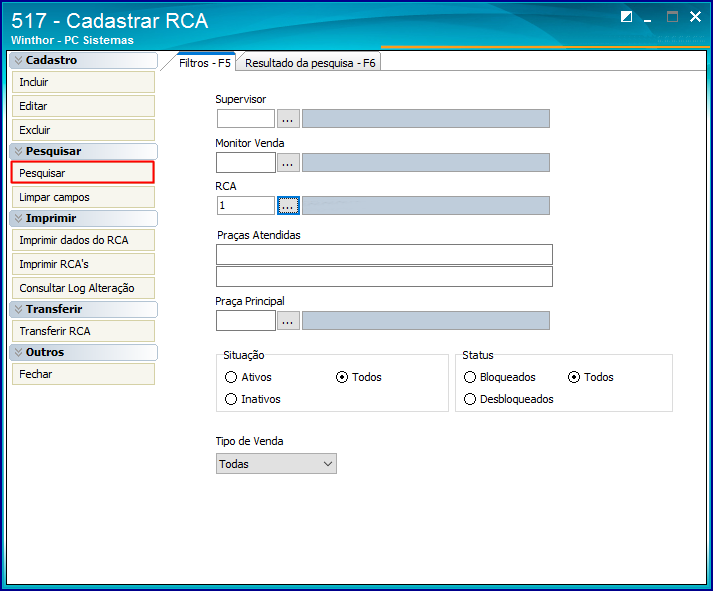Collapse the Imprimir section
Viewport: 713px width, 591px height.
click(83, 218)
